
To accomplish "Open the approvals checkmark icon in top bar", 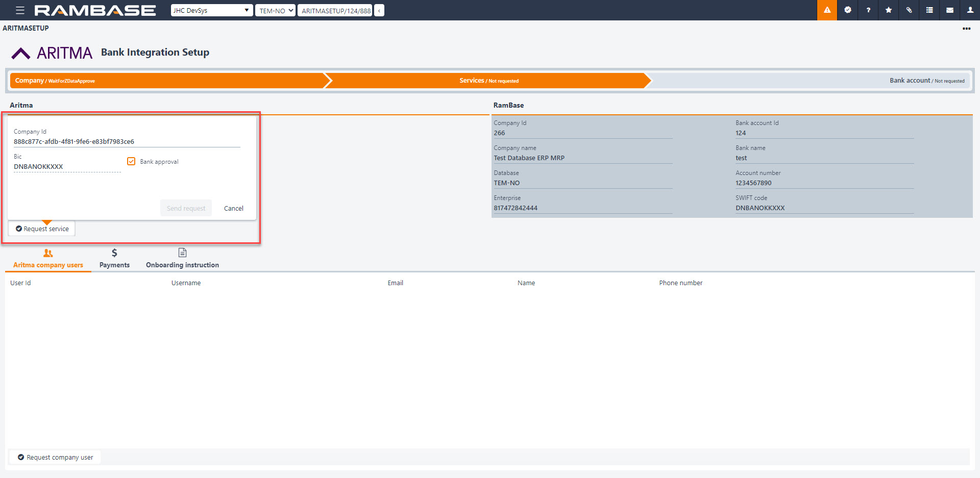I will click(847, 10).
